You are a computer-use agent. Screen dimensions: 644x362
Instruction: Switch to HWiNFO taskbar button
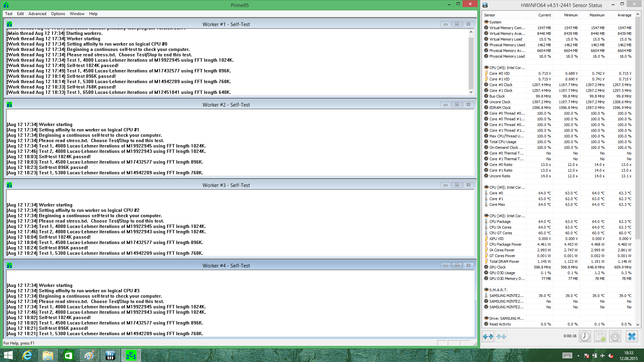110,355
